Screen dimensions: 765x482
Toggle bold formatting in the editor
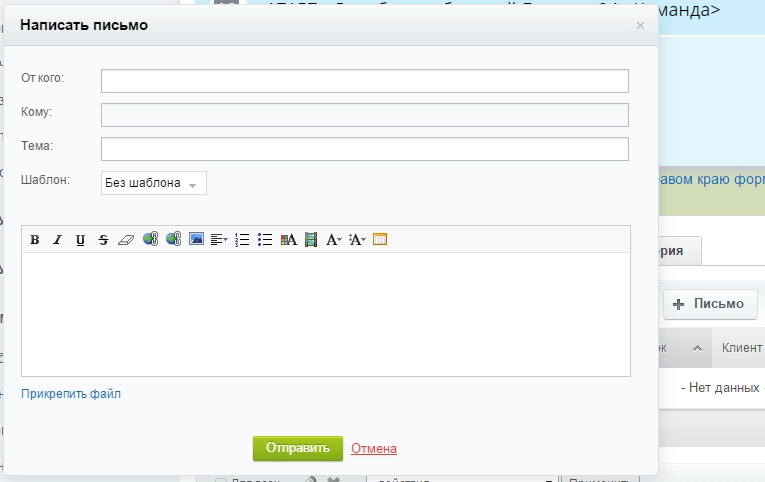coord(35,240)
